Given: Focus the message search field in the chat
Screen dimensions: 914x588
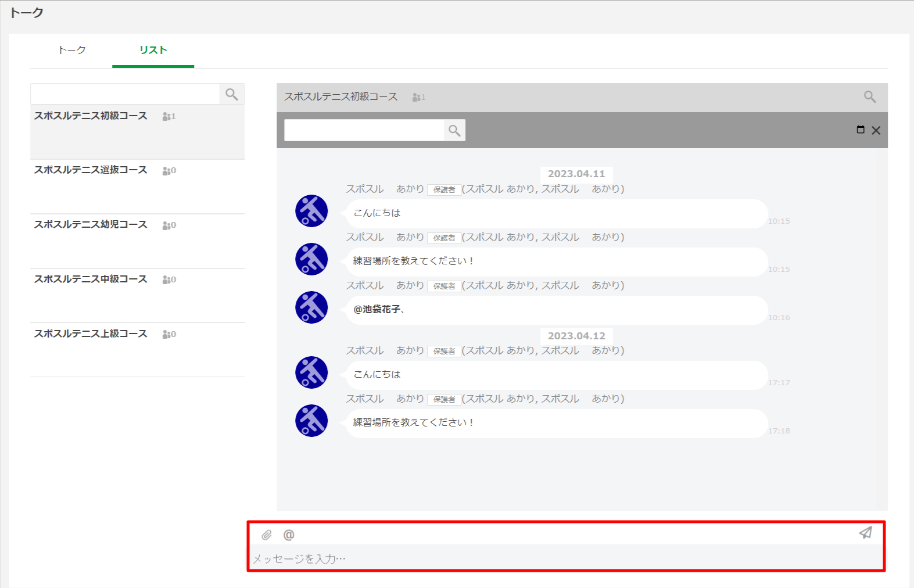Looking at the screenshot, I should [x=364, y=131].
